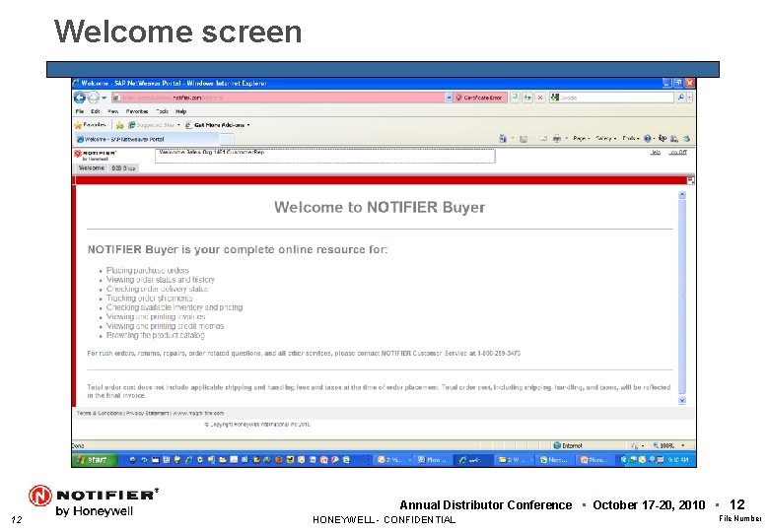Open the Favorites menu in menu bar

tap(137, 111)
